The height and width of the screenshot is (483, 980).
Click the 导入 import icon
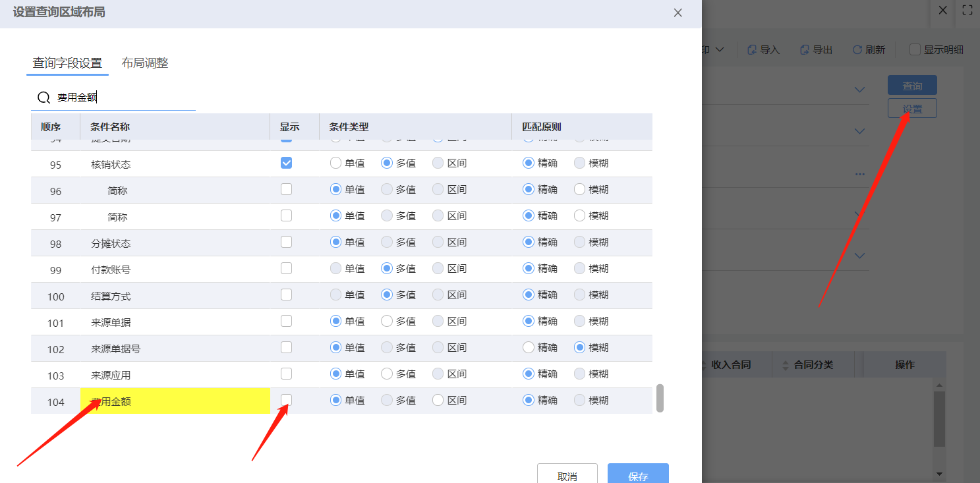click(x=752, y=50)
